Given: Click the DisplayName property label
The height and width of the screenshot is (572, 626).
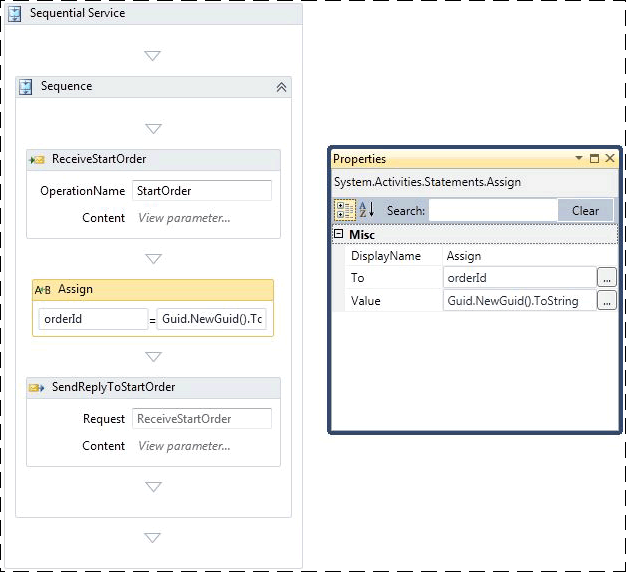Looking at the screenshot, I should 386,256.
